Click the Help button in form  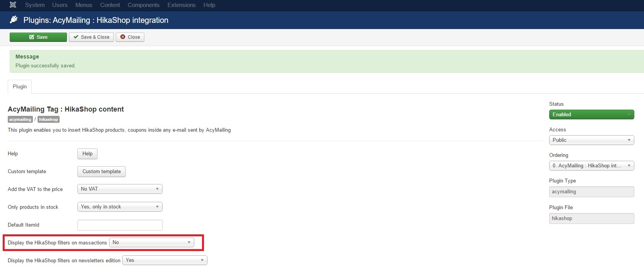87,154
